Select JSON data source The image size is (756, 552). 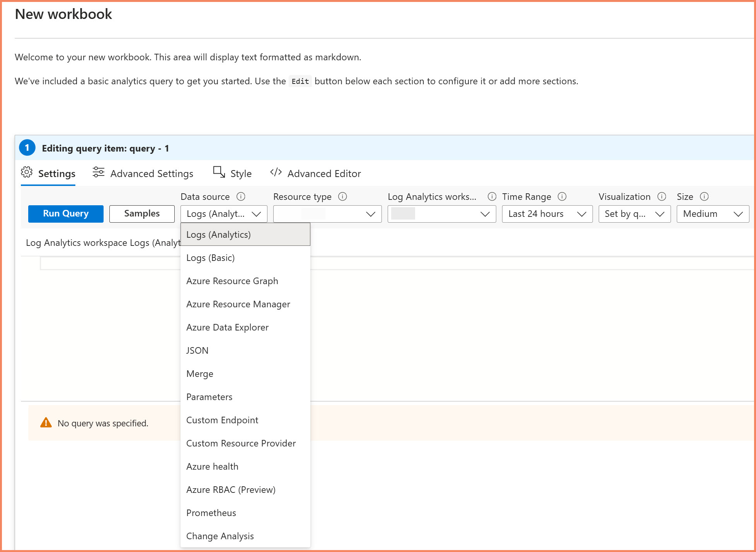(245, 351)
